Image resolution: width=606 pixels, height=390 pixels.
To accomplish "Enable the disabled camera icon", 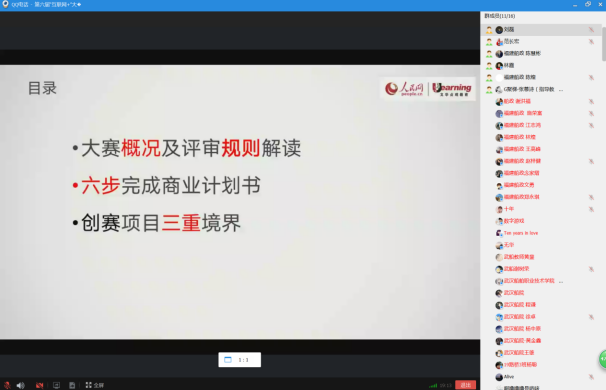I will click(x=39, y=385).
